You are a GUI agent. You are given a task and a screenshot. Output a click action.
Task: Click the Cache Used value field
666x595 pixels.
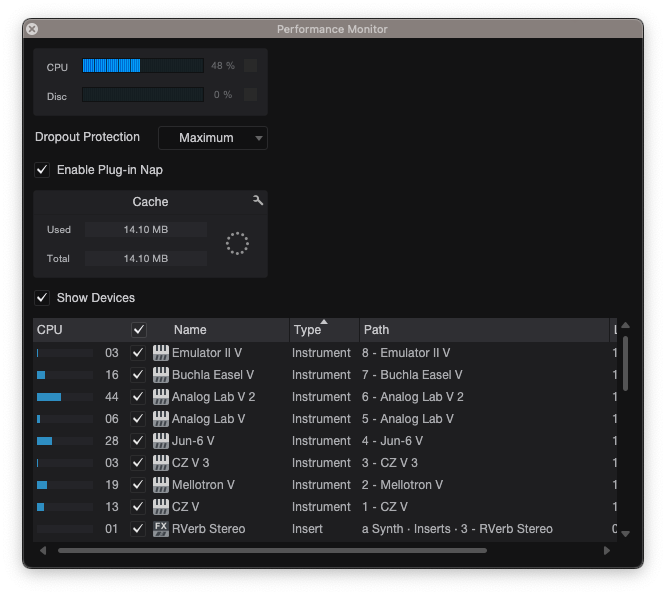coord(146,230)
